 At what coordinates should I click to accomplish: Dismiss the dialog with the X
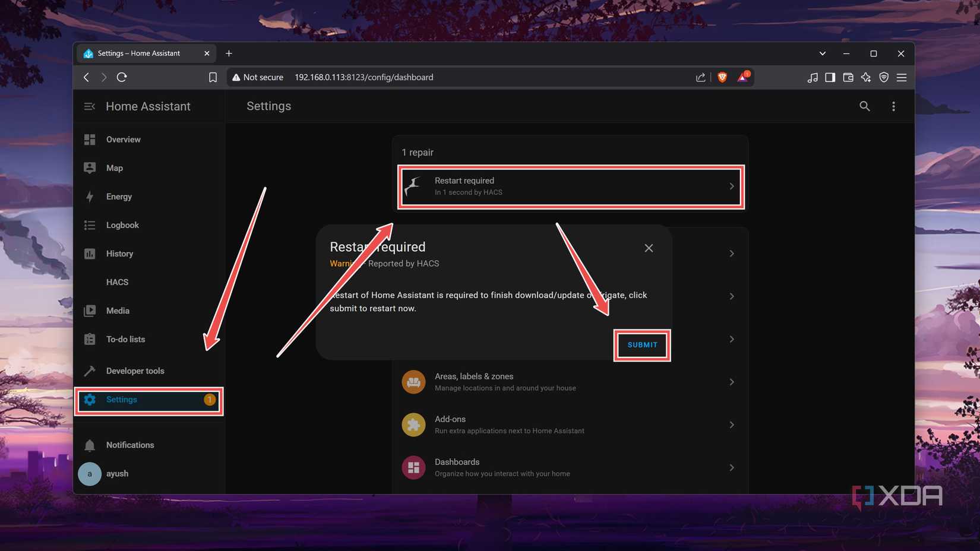tap(648, 248)
